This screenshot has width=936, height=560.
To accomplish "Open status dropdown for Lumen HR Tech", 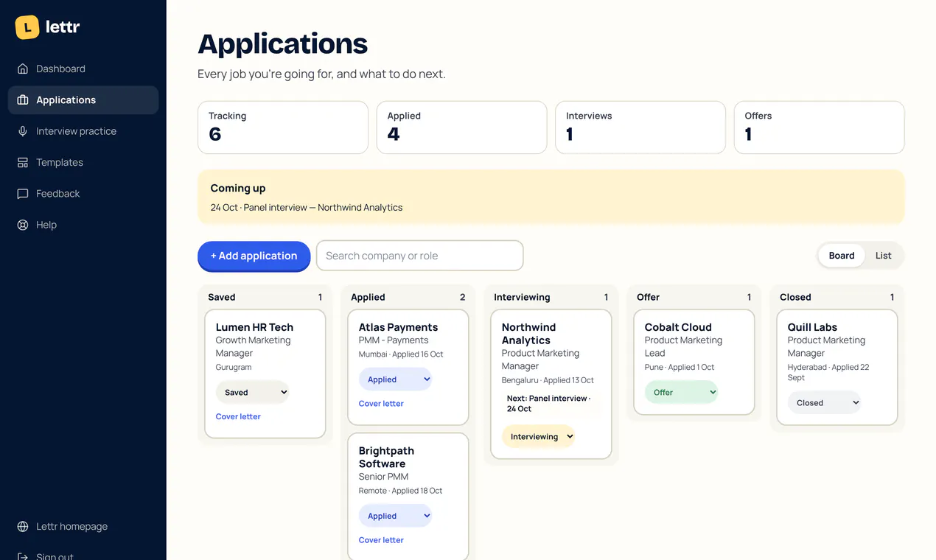I will [x=252, y=392].
